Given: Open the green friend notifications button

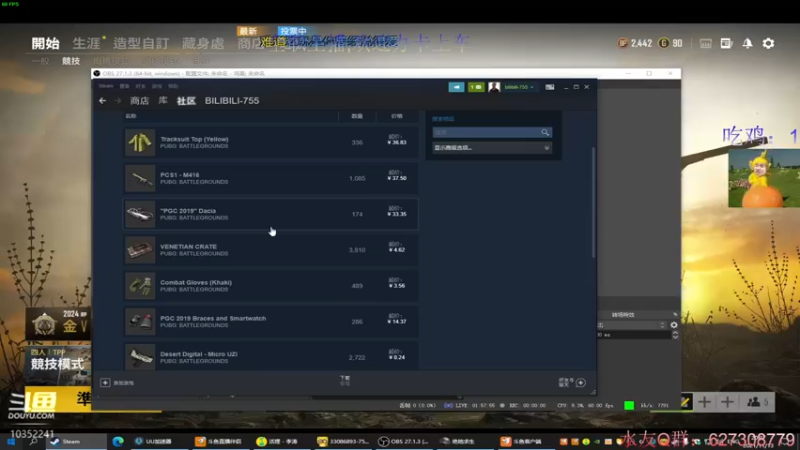Looking at the screenshot, I should (476, 87).
